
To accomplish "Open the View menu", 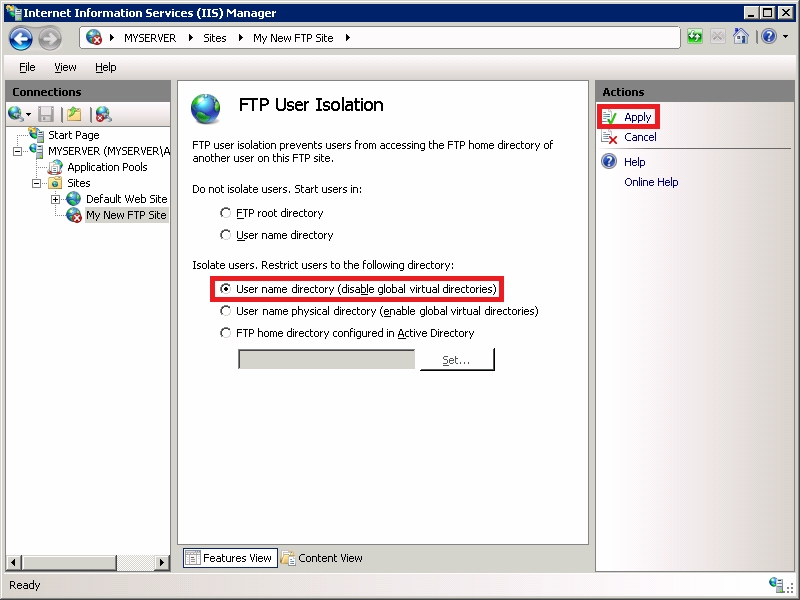I will [65, 67].
